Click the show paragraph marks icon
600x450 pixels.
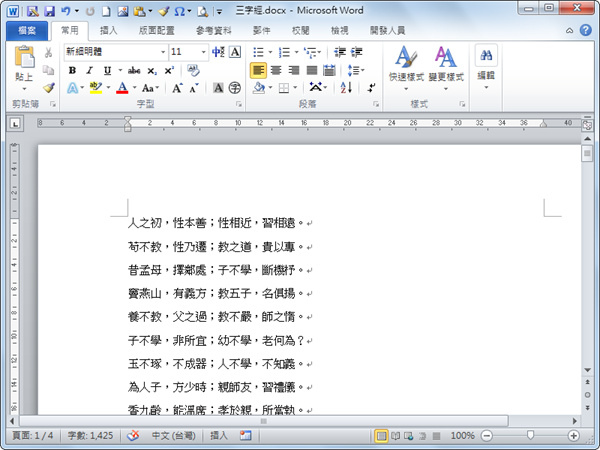371,88
